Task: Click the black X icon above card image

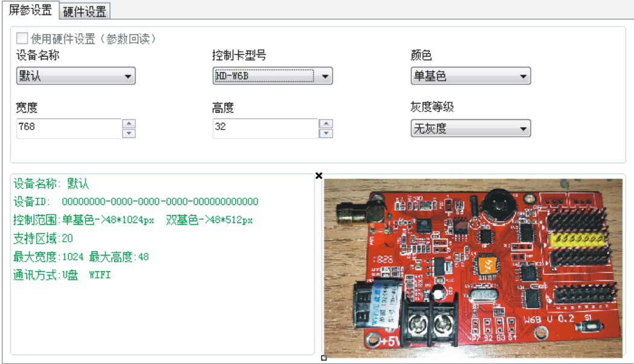Action: [319, 175]
